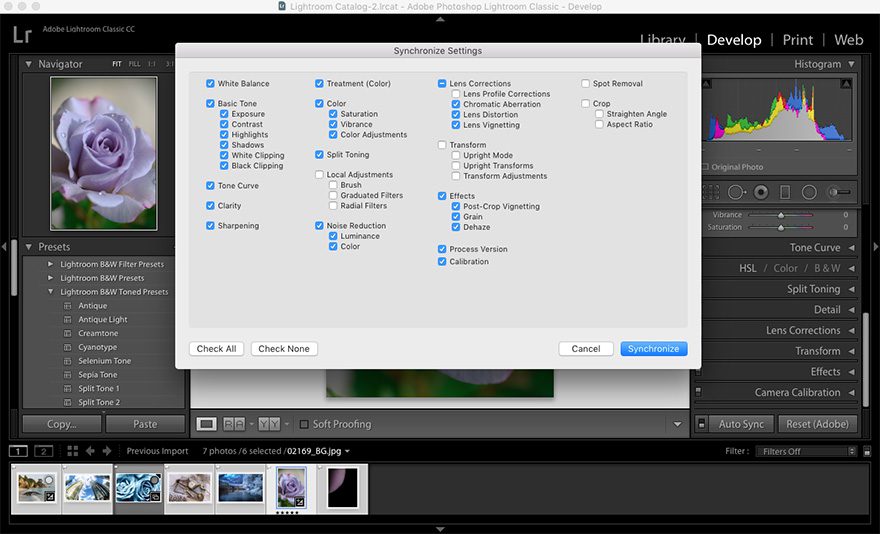Switch to the Print module
The image size is (880, 534).
click(x=797, y=40)
